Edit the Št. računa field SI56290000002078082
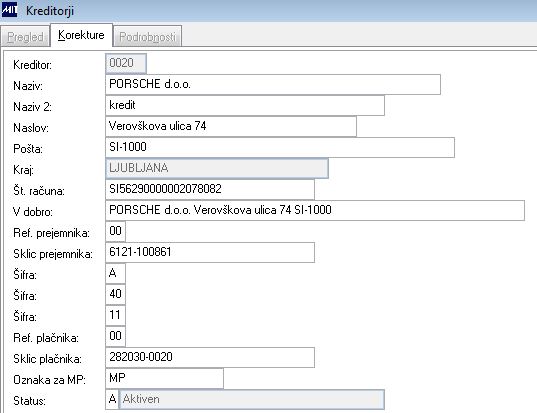This screenshot has width=537, height=413. 210,189
